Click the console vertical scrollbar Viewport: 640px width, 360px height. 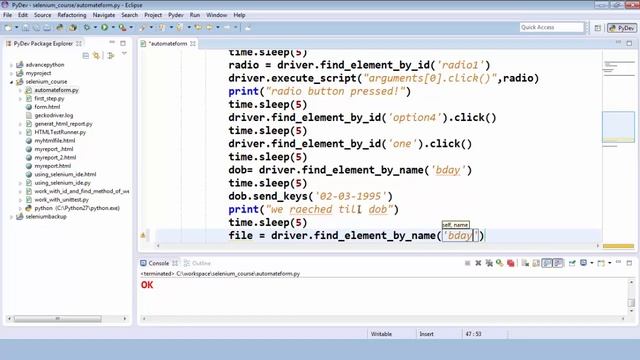pos(631,302)
